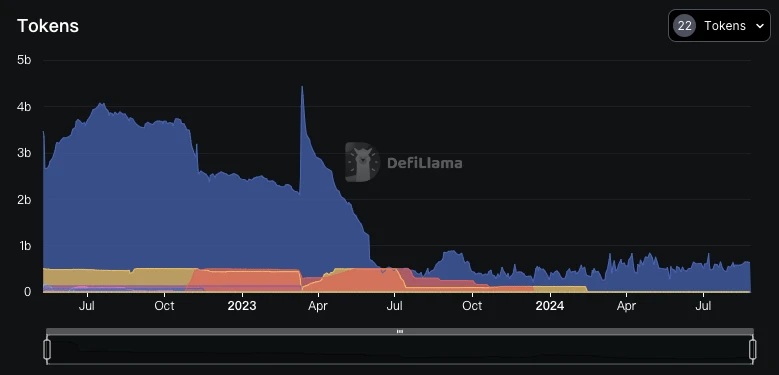Click the Tokens chart title
This screenshot has height=375, width=779.
48,26
